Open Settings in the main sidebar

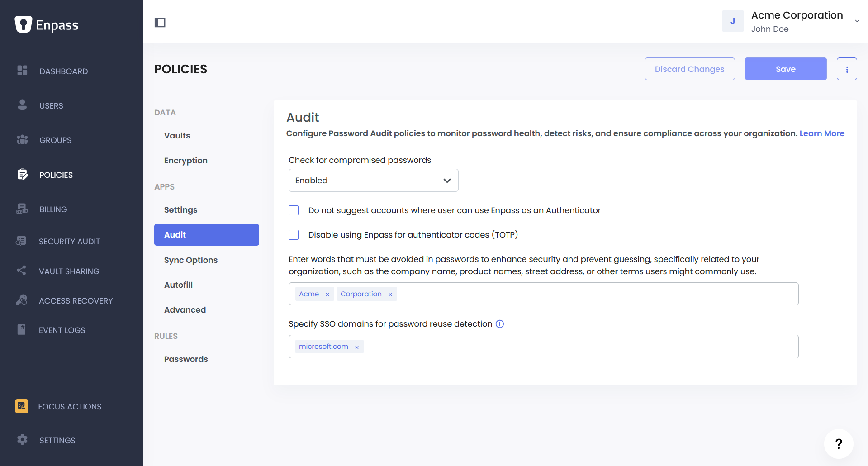click(57, 441)
